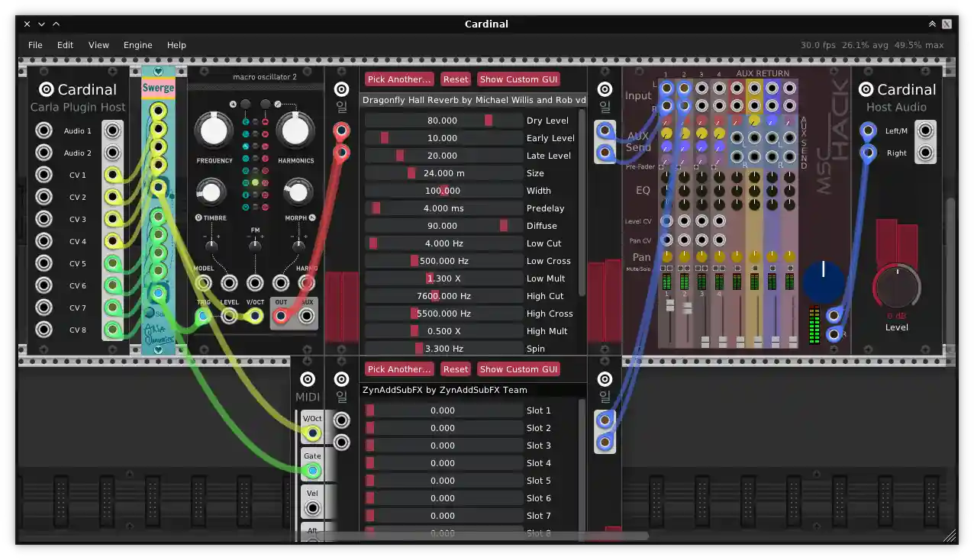Open the titlebar chevron dropdown next to close button
The height and width of the screenshot is (560, 974).
[x=41, y=24]
